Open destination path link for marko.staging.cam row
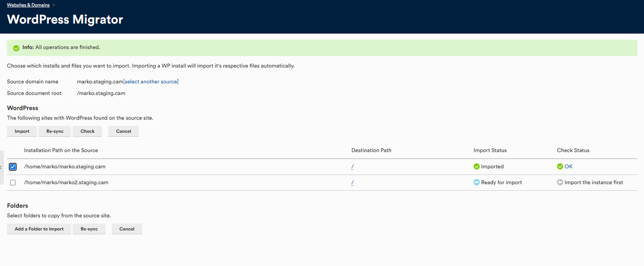 pyautogui.click(x=353, y=167)
